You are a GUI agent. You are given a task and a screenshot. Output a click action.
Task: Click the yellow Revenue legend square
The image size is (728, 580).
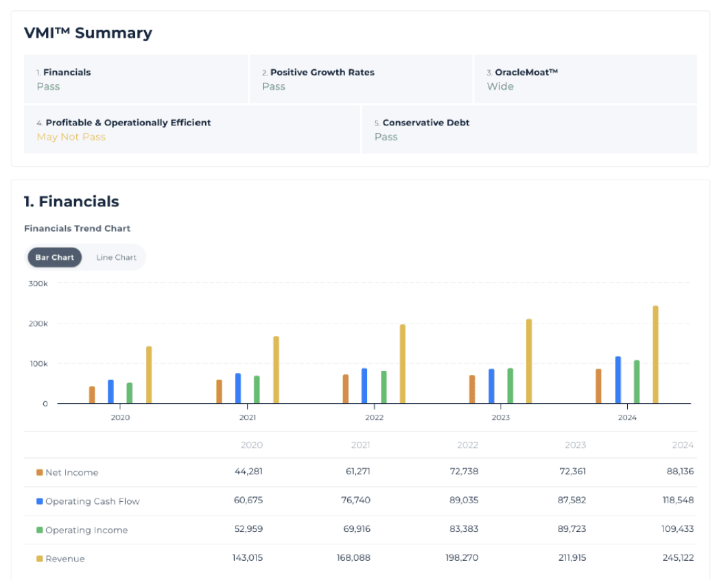coord(40,559)
